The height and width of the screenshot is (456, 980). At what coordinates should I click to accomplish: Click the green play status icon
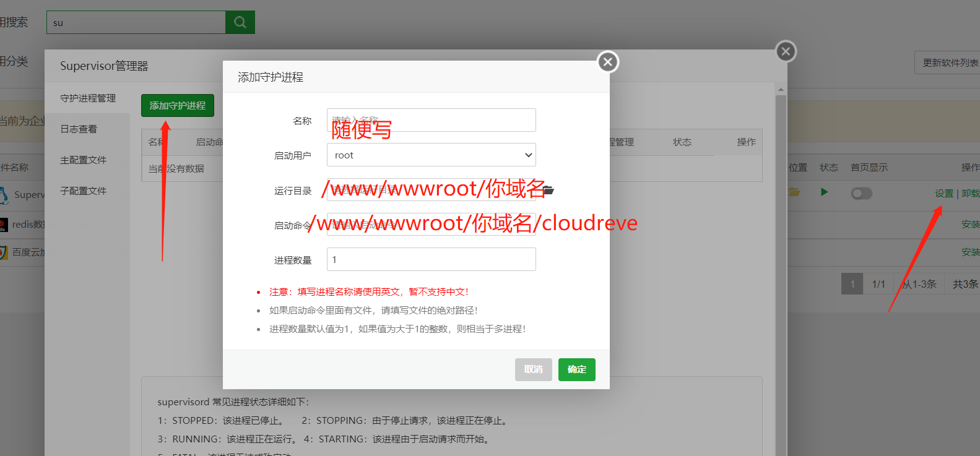click(x=824, y=192)
